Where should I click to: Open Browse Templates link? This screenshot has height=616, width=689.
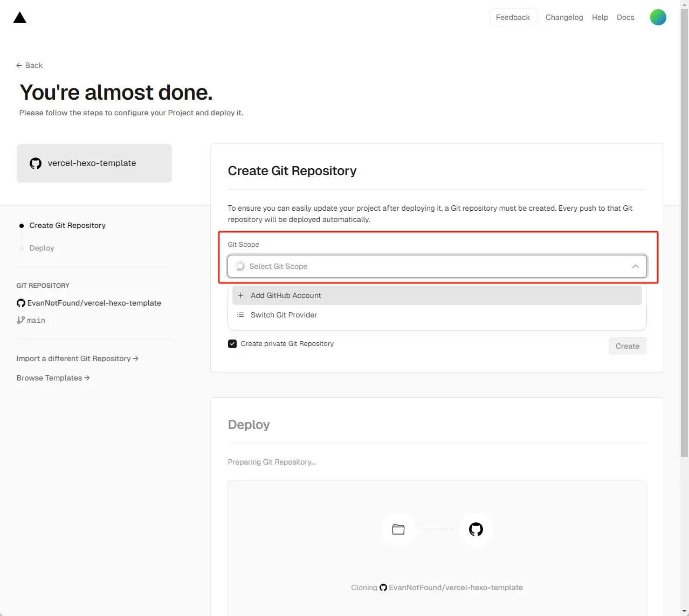[53, 378]
